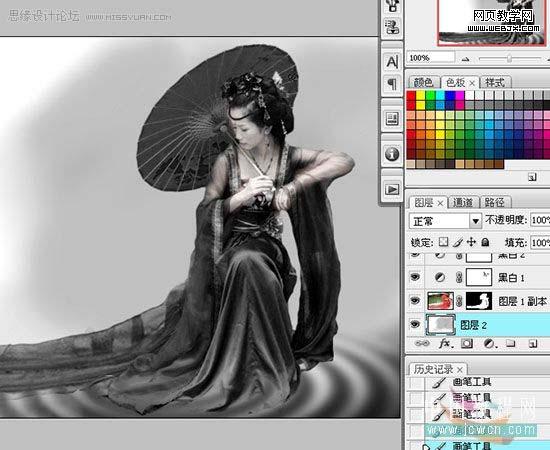Close the 图层 panel tab
Screen dimensions: 550x450
point(441,203)
